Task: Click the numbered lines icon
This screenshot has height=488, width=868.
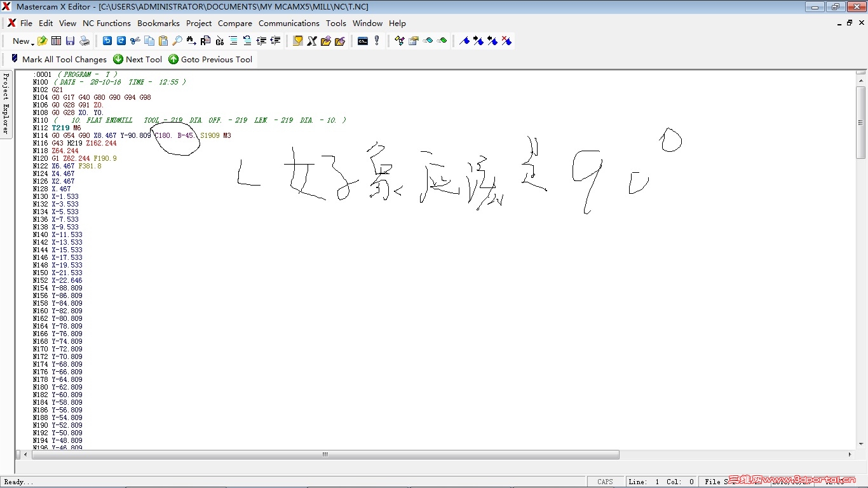Action: pos(247,41)
